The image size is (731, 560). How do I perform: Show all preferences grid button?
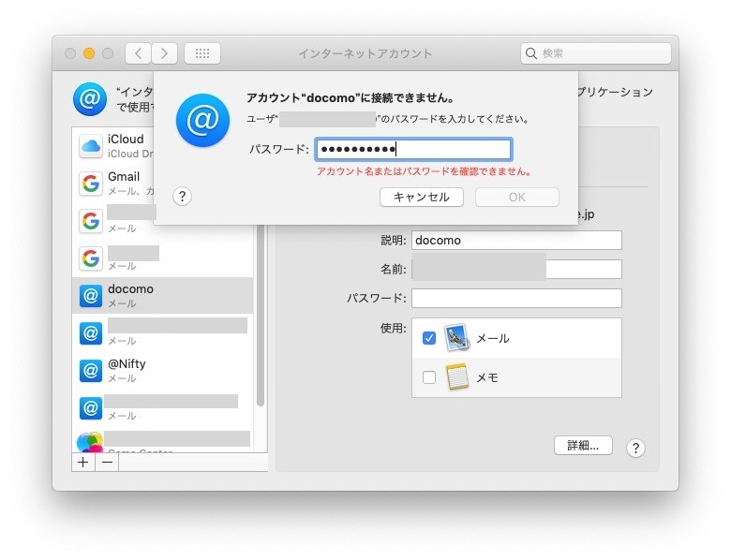click(202, 53)
